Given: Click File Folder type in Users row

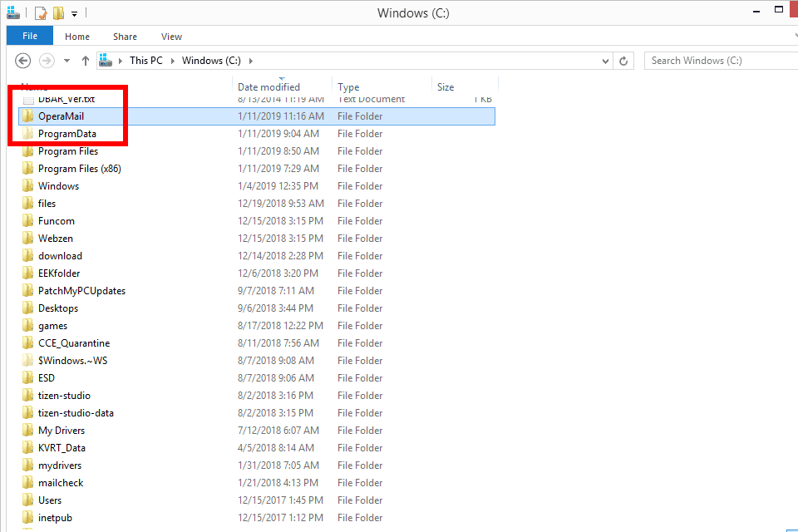Looking at the screenshot, I should point(360,500).
